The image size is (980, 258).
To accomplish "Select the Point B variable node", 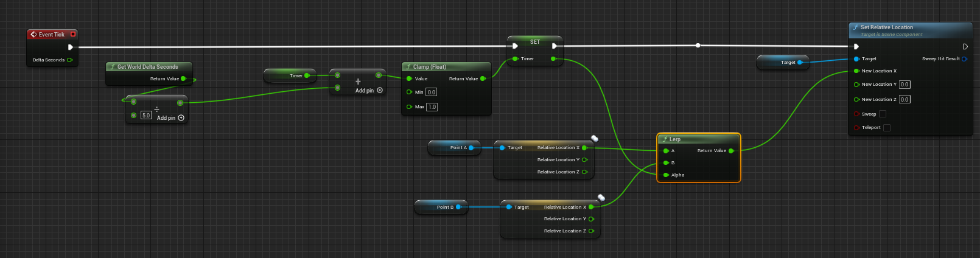I will coord(441,207).
